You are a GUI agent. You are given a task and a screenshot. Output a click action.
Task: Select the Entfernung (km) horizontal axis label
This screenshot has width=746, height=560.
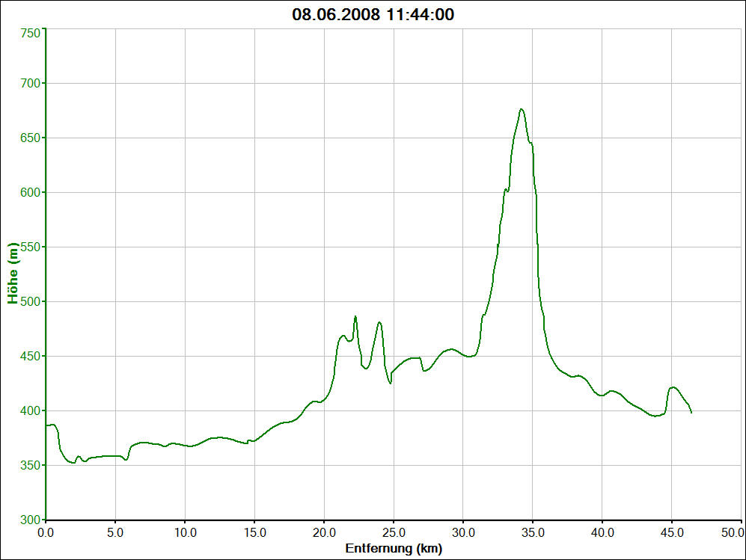394,549
